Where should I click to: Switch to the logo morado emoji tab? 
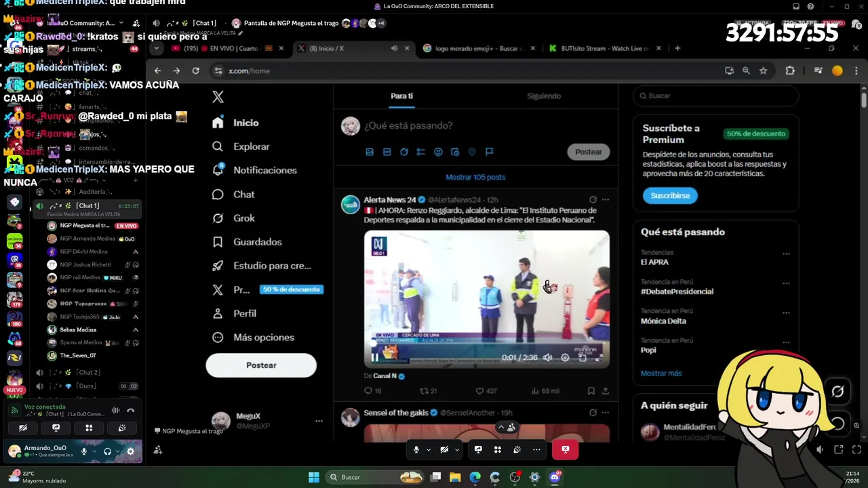[479, 48]
